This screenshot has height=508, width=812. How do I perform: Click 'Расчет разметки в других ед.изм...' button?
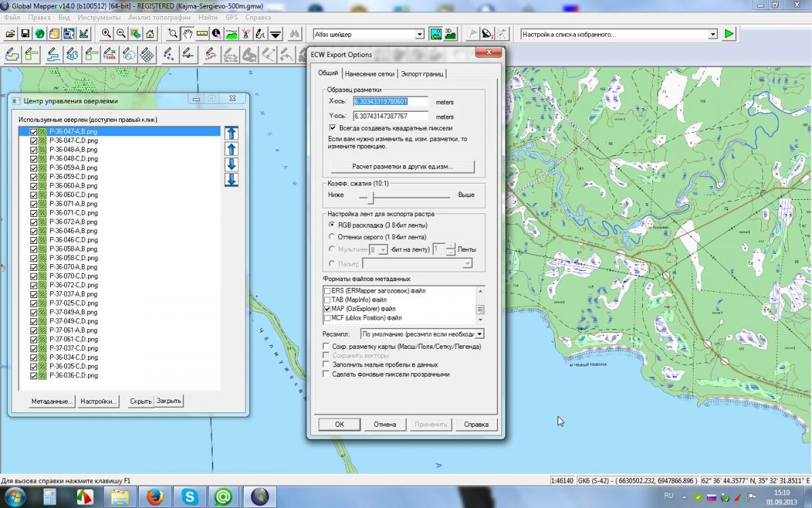(x=403, y=166)
